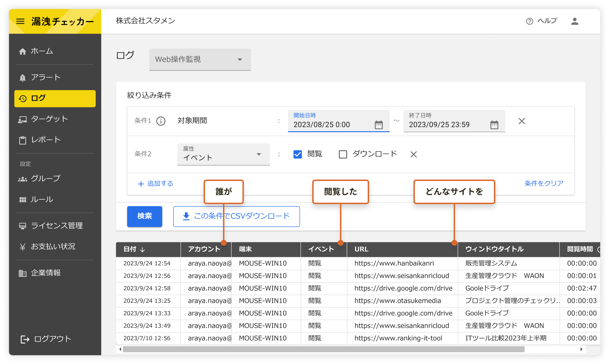The height and width of the screenshot is (364, 609).
Task: Open the user account profile icon
Action: coord(574,21)
